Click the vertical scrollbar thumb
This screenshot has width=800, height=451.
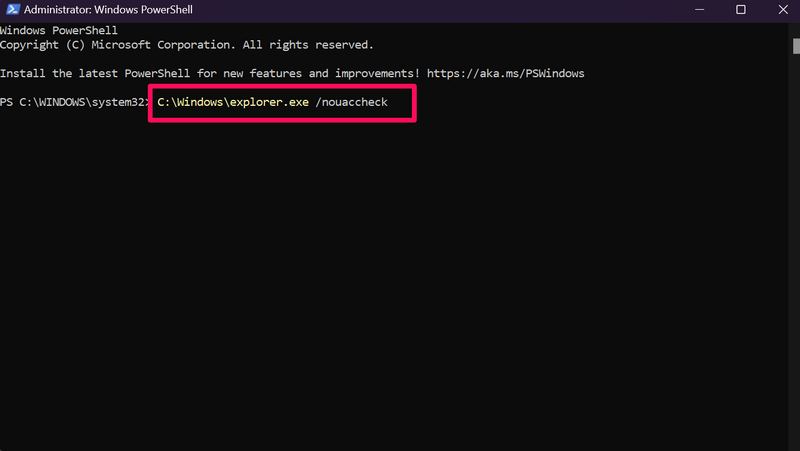click(x=796, y=47)
